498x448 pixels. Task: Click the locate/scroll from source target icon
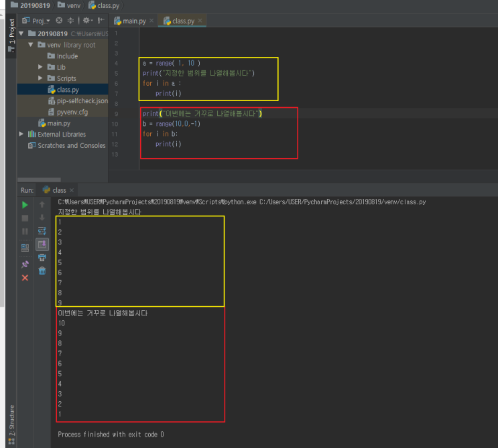[x=59, y=21]
